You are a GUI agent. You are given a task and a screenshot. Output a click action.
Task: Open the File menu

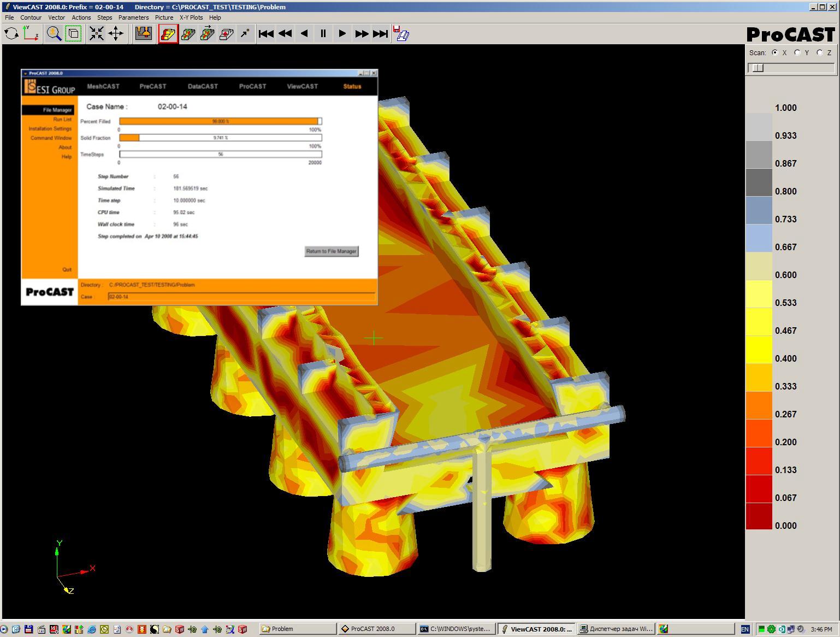(x=9, y=17)
